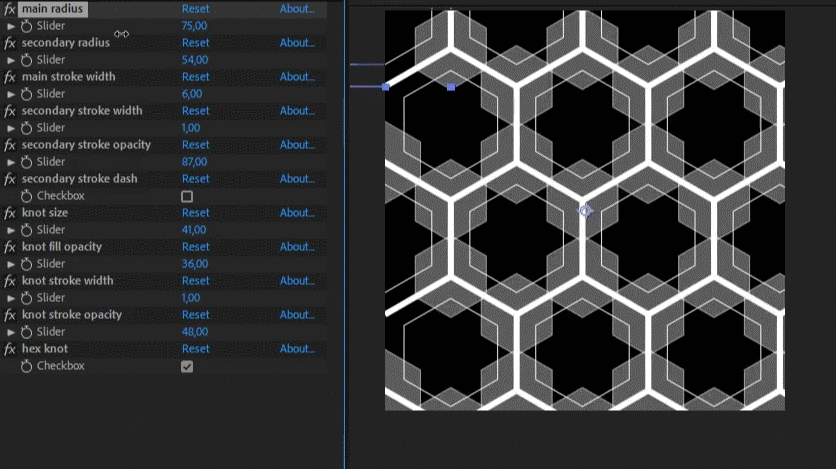Toggle the fx icon for knot stroke opacity
Image resolution: width=836 pixels, height=469 pixels.
tap(10, 316)
